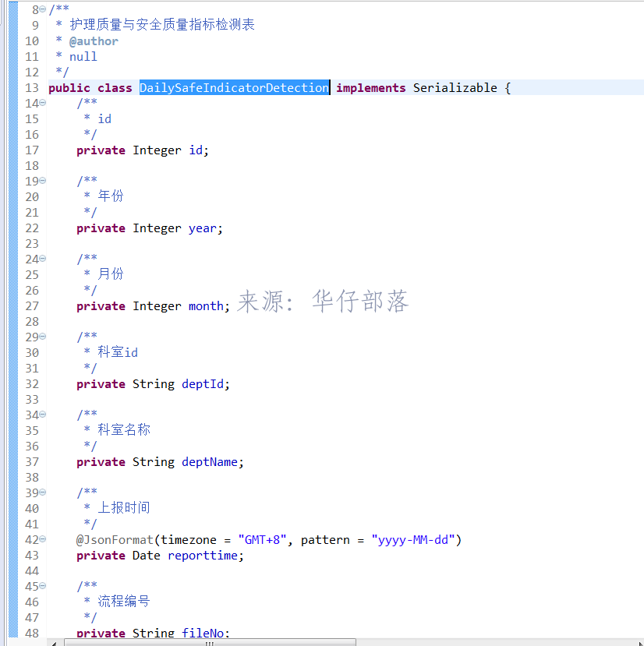Click the horizontal scrollbar left arrow

(54, 643)
